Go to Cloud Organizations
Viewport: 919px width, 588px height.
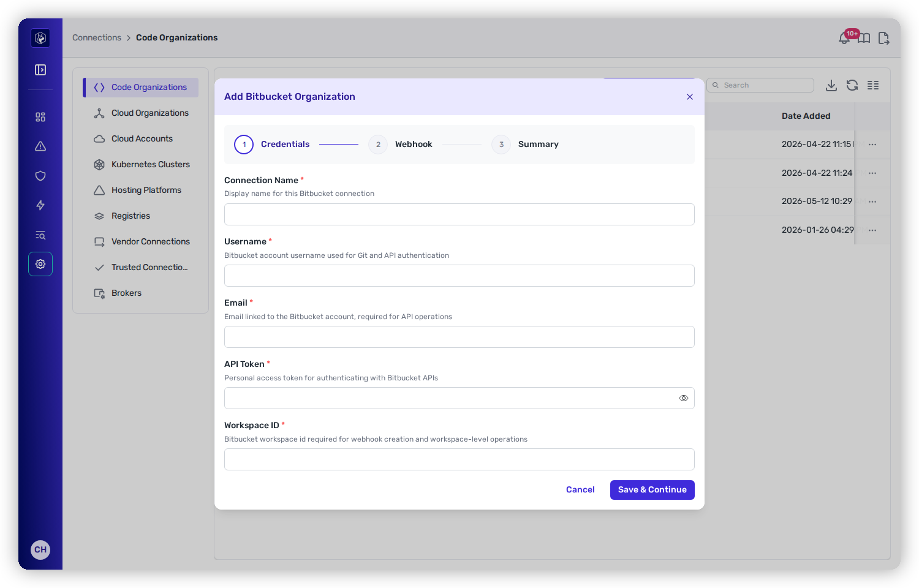click(141, 113)
